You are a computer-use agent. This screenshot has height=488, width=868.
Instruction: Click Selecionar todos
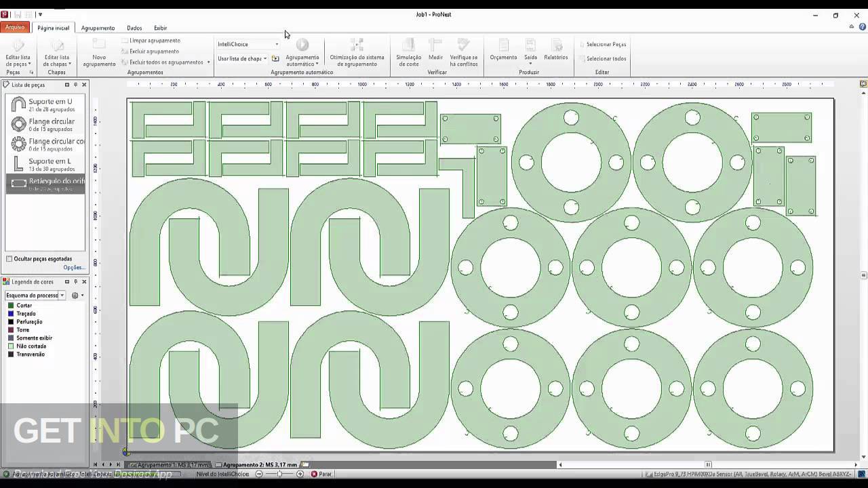603,58
